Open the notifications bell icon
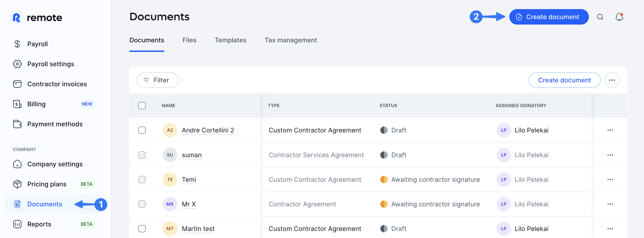 click(x=619, y=17)
